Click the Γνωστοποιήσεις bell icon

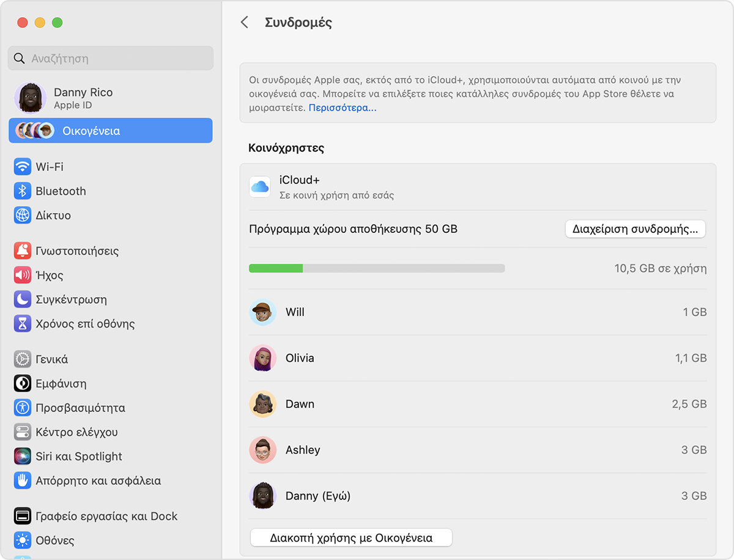point(23,251)
